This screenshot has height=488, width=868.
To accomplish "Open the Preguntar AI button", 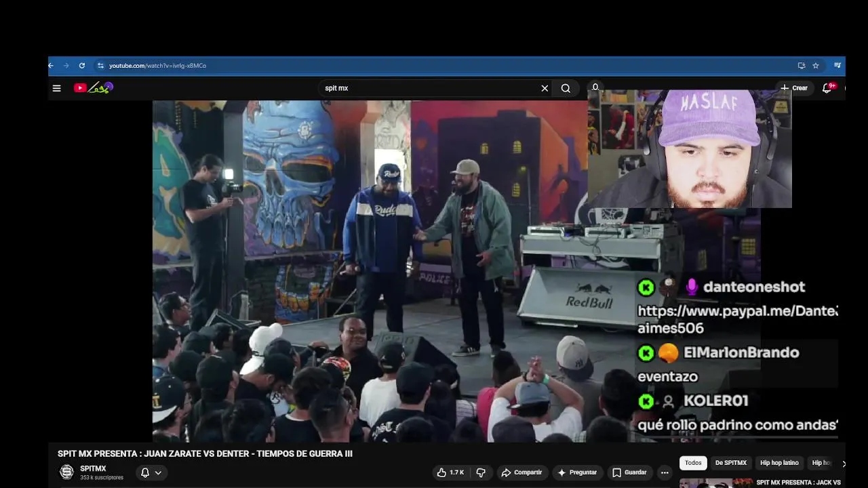I will coord(577,472).
